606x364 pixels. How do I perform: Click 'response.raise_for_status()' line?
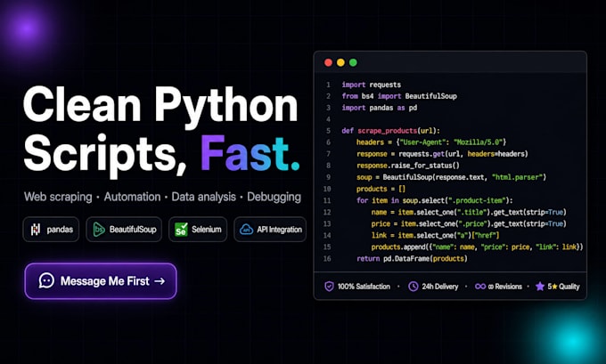pyautogui.click(x=408, y=166)
